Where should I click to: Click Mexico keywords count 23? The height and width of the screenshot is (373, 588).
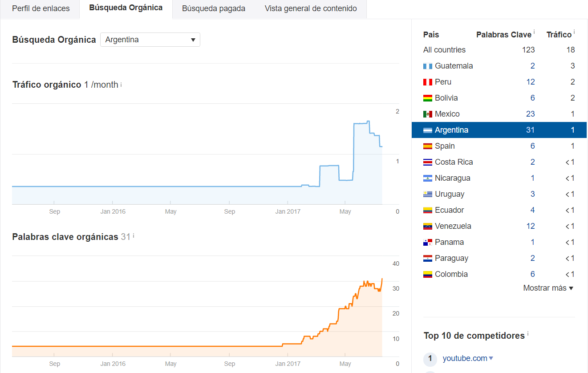pyautogui.click(x=531, y=114)
